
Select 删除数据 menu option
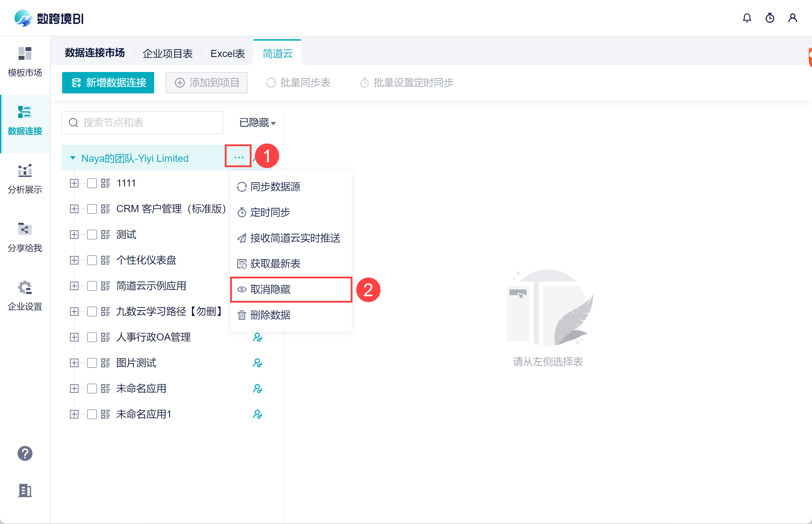(x=270, y=315)
